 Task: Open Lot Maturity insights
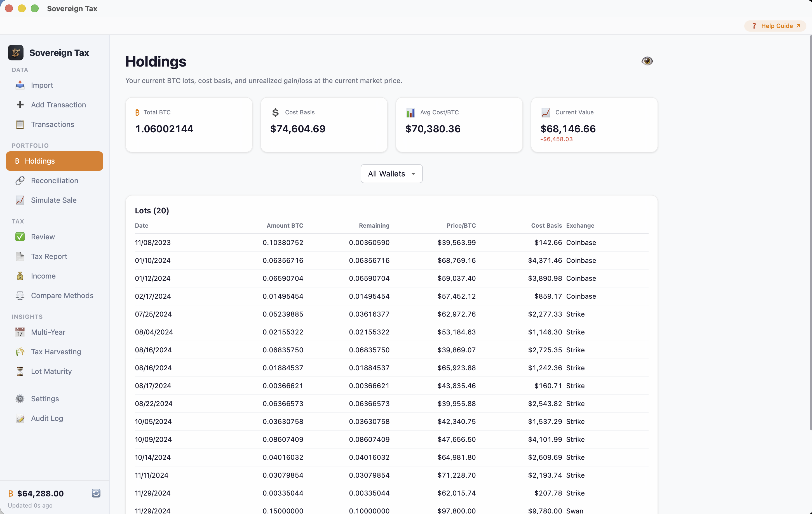pyautogui.click(x=51, y=371)
